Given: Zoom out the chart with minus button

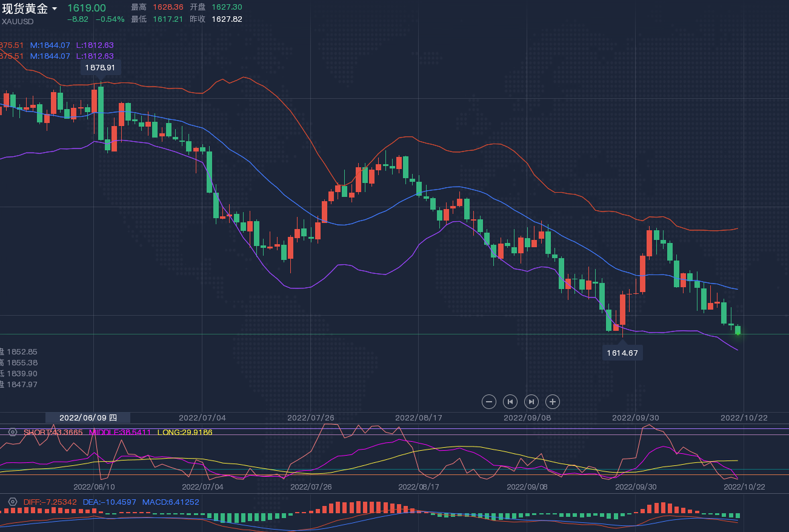Looking at the screenshot, I should click(489, 401).
